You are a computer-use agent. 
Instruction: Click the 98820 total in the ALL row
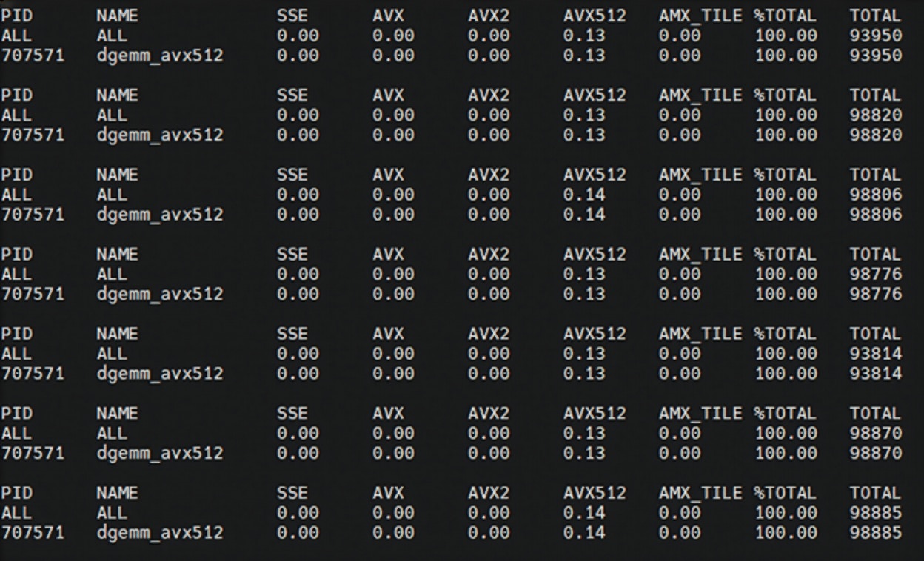875,115
